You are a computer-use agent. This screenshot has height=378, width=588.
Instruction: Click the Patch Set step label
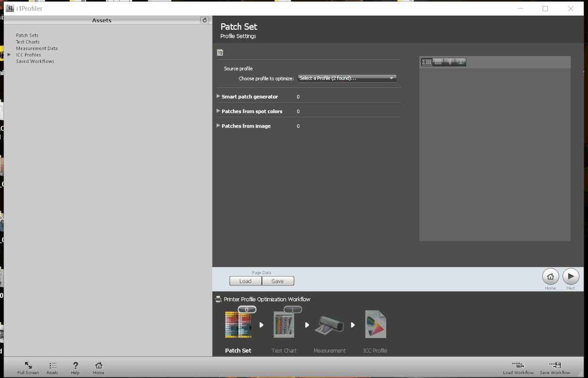coord(238,351)
